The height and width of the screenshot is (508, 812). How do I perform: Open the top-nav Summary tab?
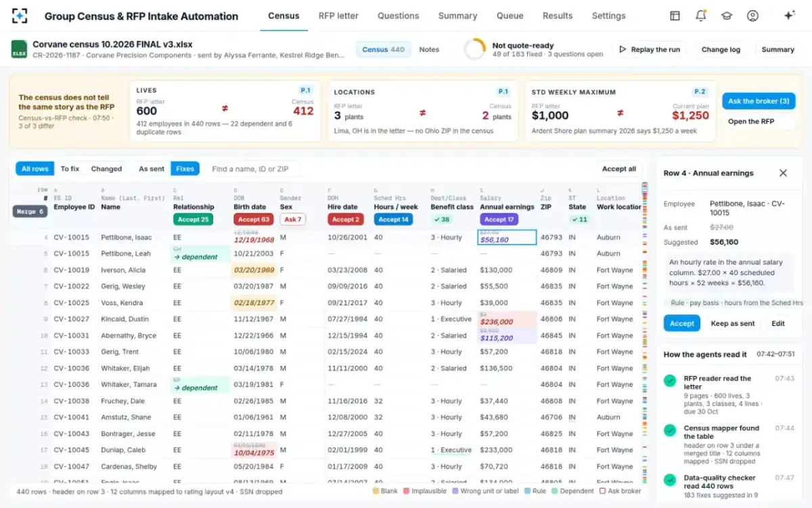coord(457,16)
